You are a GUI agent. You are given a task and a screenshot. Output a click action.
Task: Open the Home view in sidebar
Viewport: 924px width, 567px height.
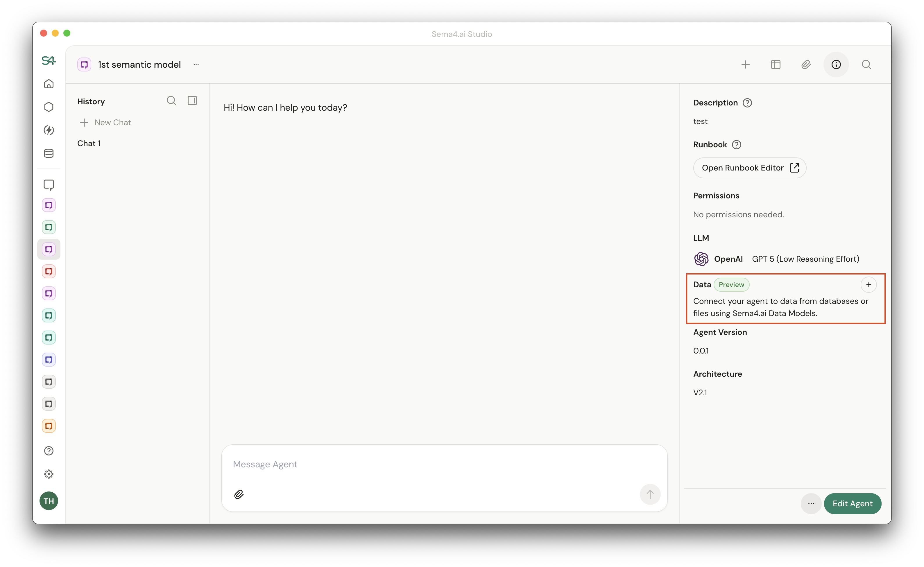(x=49, y=84)
